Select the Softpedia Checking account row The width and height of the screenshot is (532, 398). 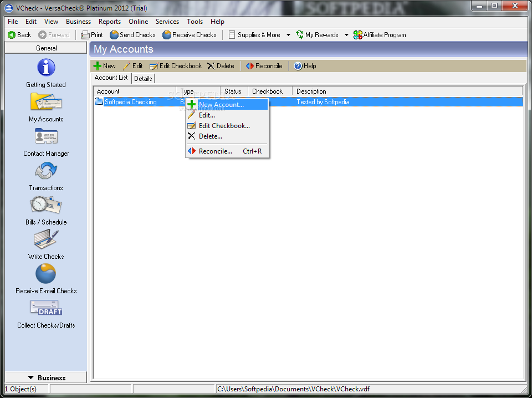click(309, 102)
